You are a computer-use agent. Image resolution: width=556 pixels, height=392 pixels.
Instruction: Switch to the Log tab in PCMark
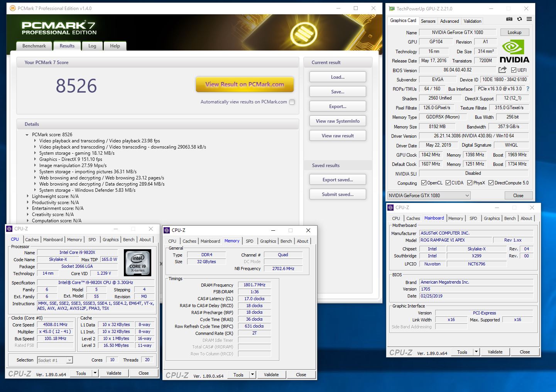point(92,46)
